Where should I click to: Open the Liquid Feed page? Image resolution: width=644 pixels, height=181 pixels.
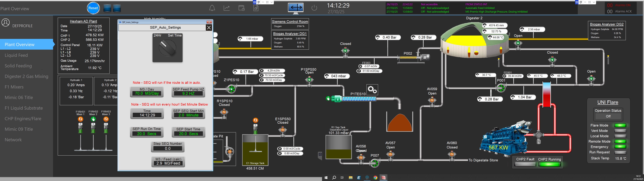(x=16, y=55)
